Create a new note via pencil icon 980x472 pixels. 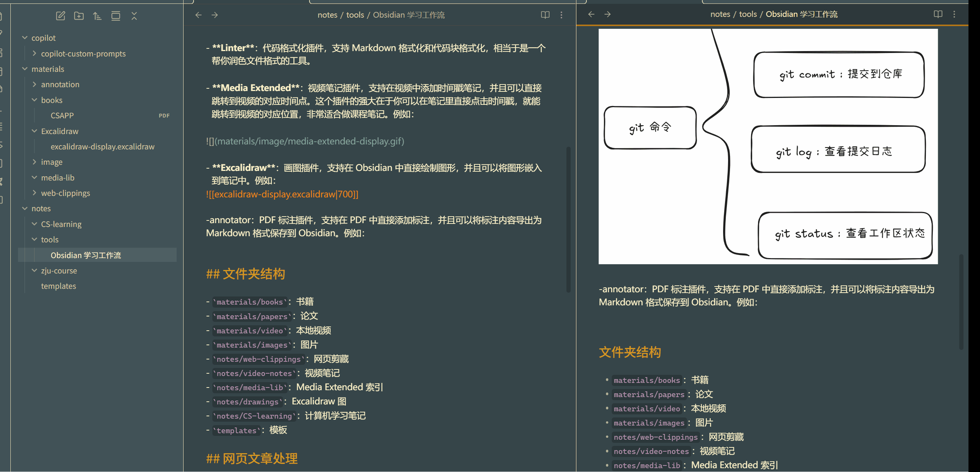60,16
